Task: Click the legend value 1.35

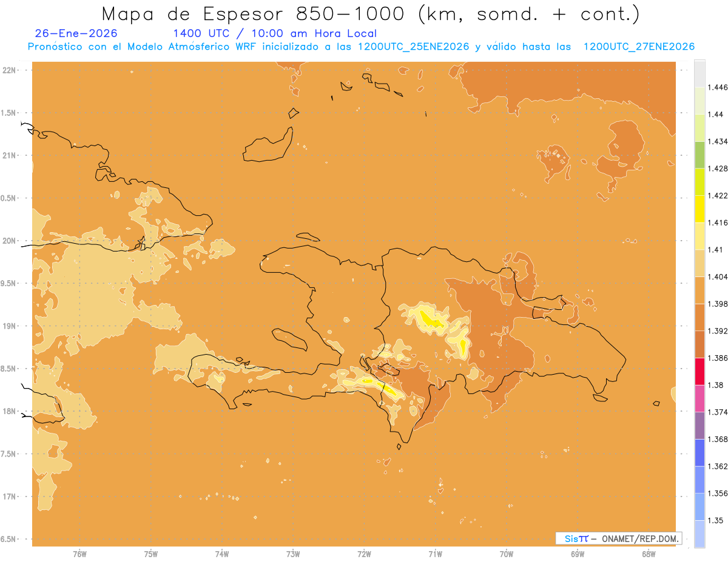Action: [x=715, y=521]
